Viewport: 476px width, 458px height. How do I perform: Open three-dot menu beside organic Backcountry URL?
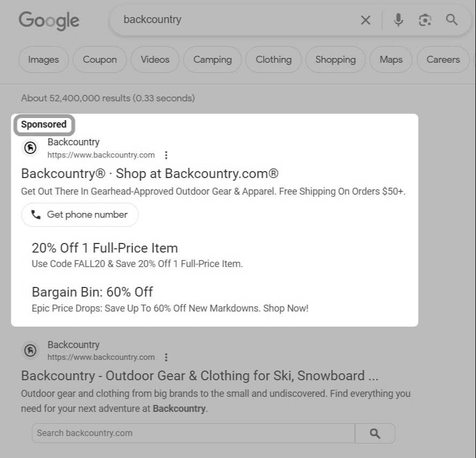tap(166, 357)
